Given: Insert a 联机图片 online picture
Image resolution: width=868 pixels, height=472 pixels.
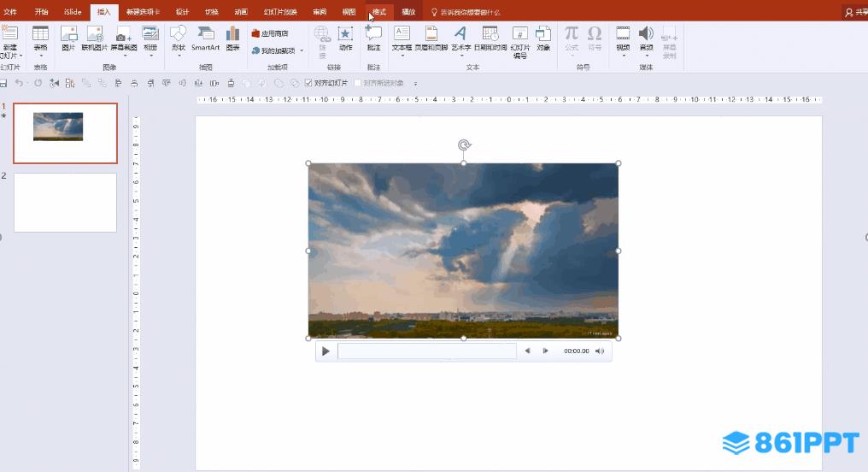Looking at the screenshot, I should [x=95, y=38].
